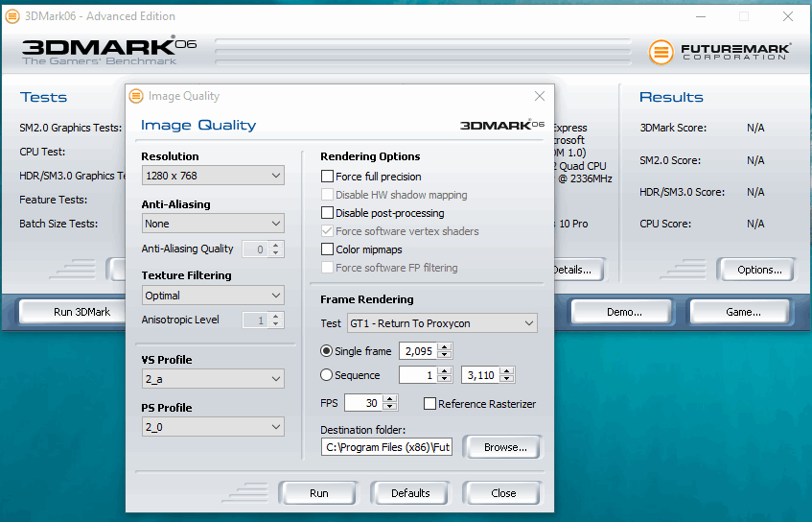Open the VS Profile dropdown
Image resolution: width=812 pixels, height=522 pixels.
click(x=213, y=379)
